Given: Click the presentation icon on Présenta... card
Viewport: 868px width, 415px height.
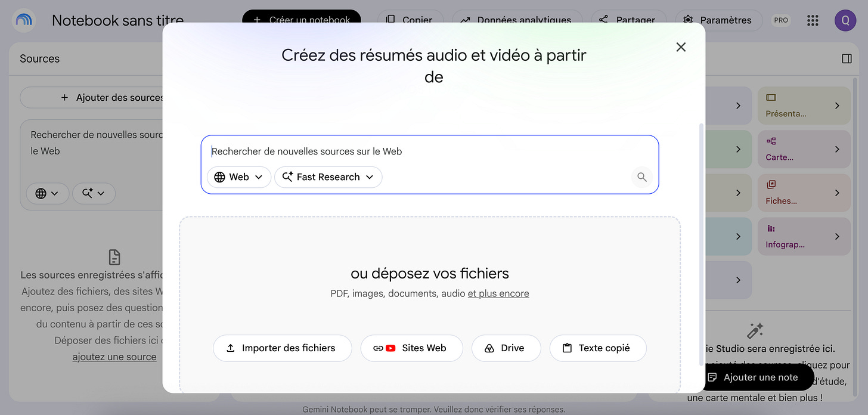Looking at the screenshot, I should point(771,97).
